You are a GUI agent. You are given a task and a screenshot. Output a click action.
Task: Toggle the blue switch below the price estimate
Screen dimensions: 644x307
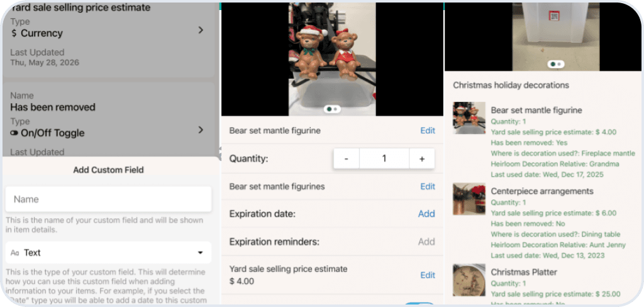pos(419,304)
